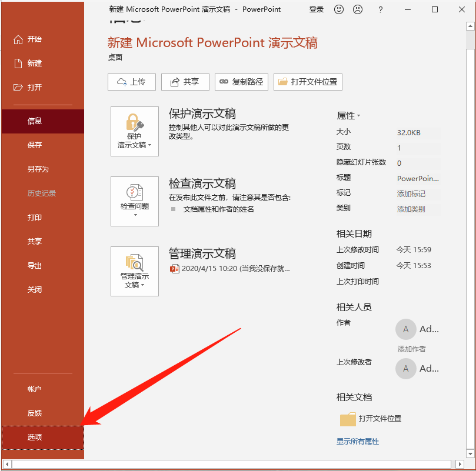Select 打印 in the sidebar

click(x=43, y=218)
